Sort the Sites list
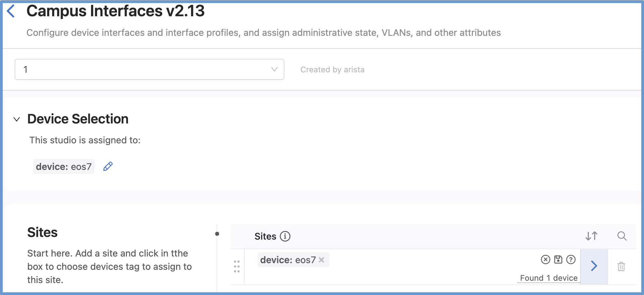The width and height of the screenshot is (644, 295). 591,236
